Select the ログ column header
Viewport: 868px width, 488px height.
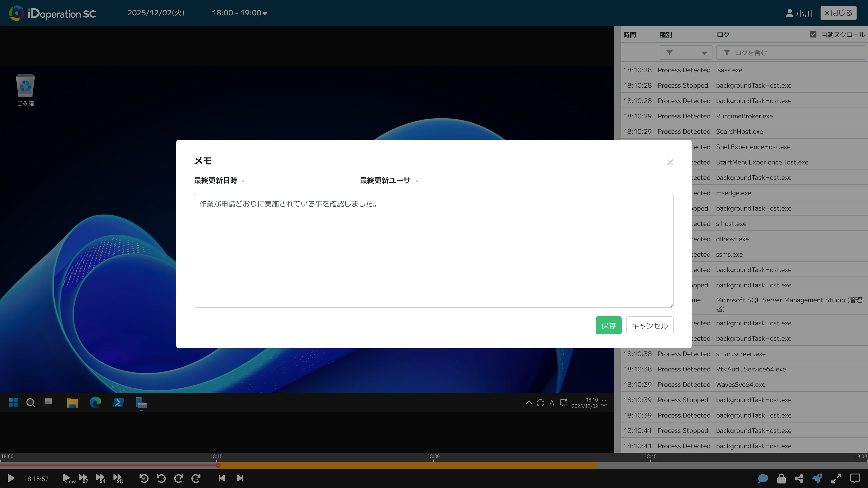pyautogui.click(x=723, y=34)
